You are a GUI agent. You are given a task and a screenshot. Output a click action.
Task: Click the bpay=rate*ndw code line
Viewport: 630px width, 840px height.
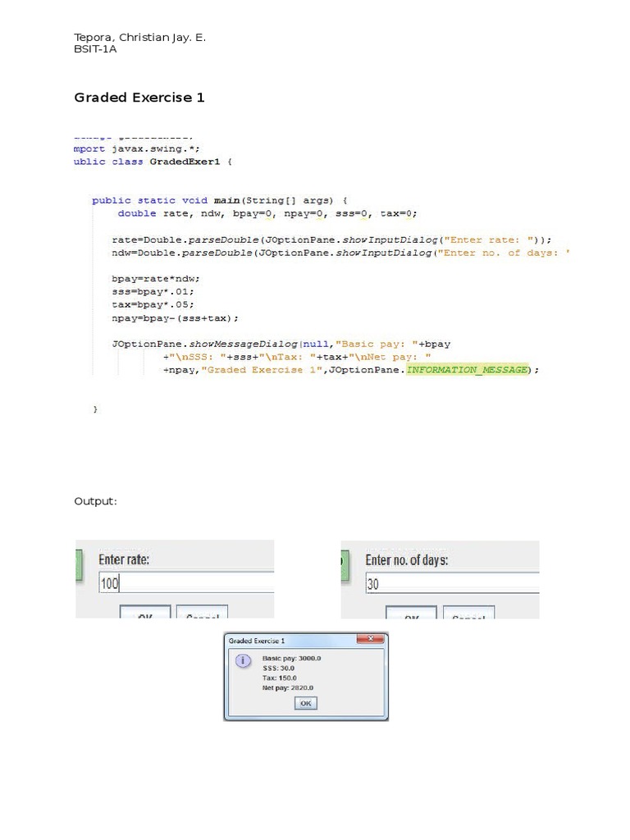click(155, 279)
